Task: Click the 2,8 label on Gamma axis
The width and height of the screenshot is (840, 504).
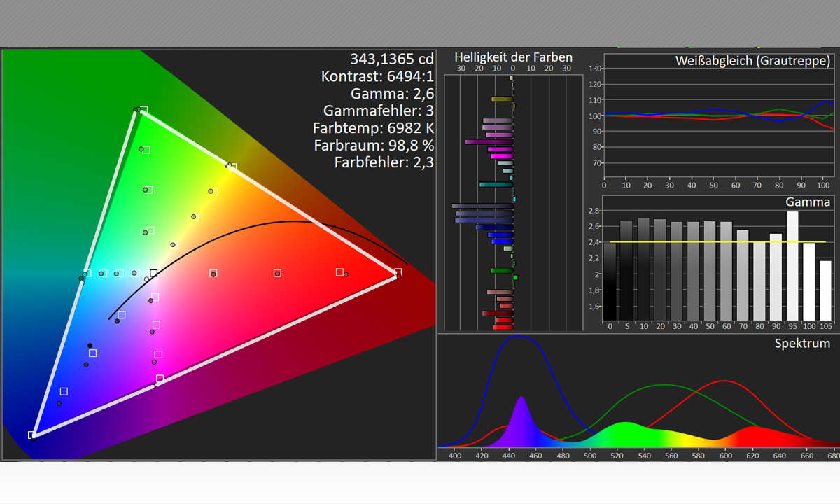Action: point(594,211)
